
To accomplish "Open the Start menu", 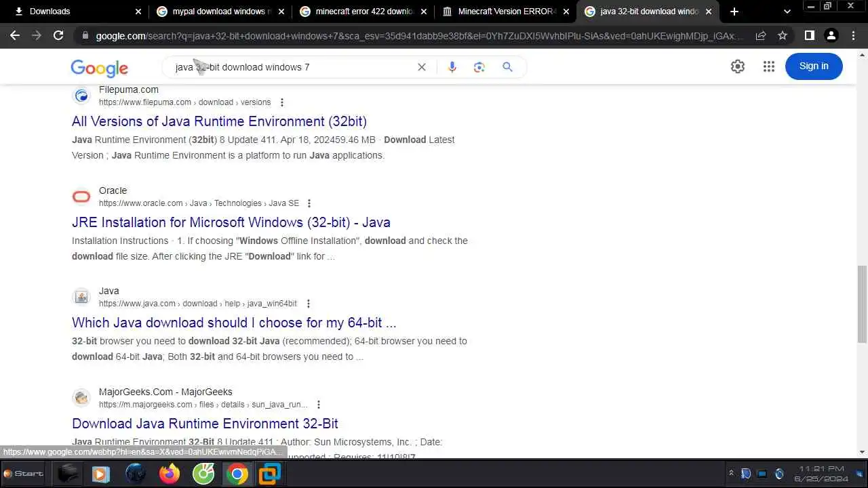I will click(24, 473).
